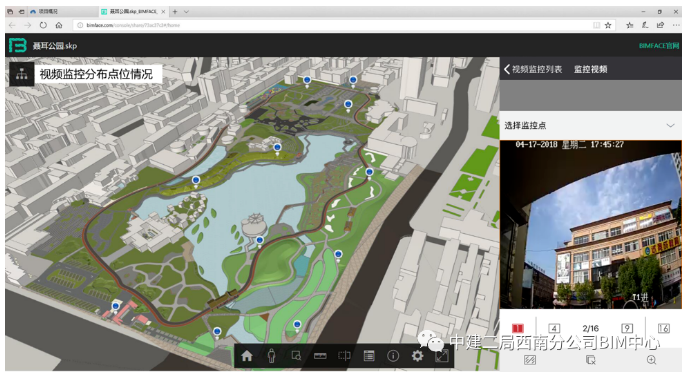684x379 pixels.
Task: Click the green BIMFACE logo in the header
Action: (x=18, y=45)
